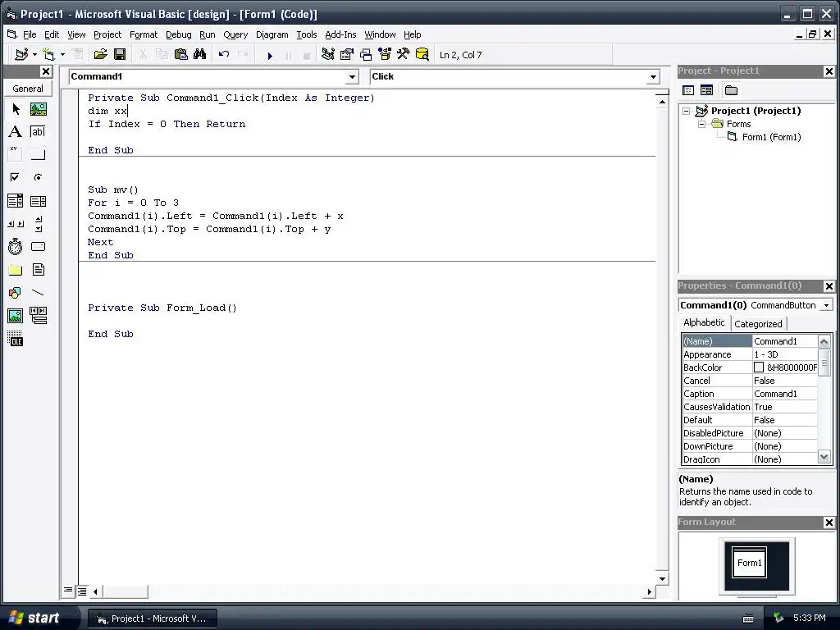The width and height of the screenshot is (840, 630).
Task: Select the Image control tool
Action: (x=16, y=316)
